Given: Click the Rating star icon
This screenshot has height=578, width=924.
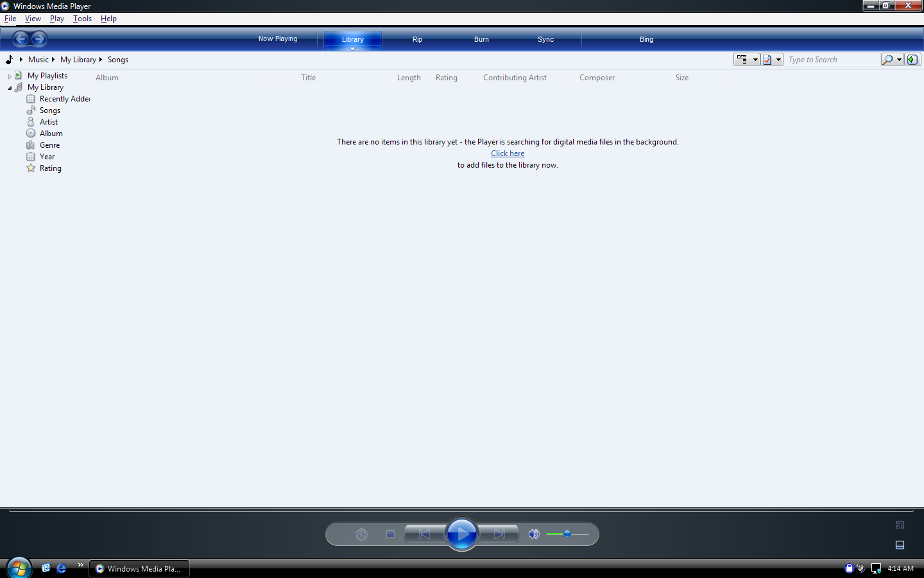Looking at the screenshot, I should coord(31,168).
